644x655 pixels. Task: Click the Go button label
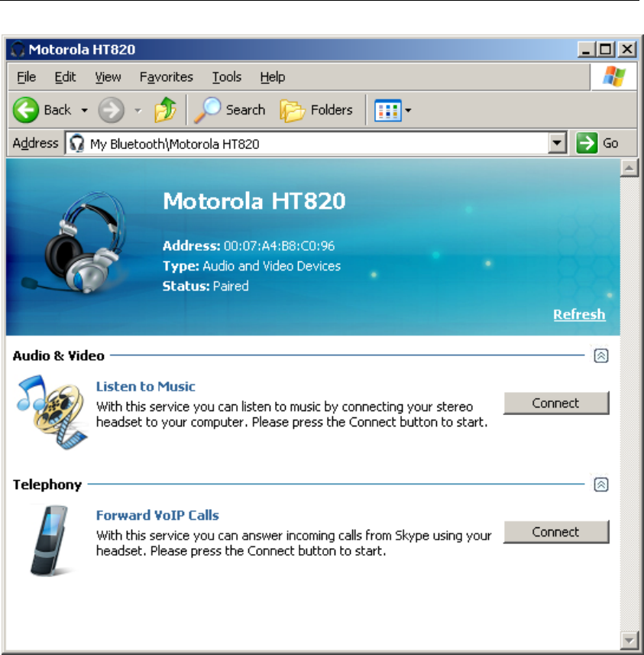point(610,143)
